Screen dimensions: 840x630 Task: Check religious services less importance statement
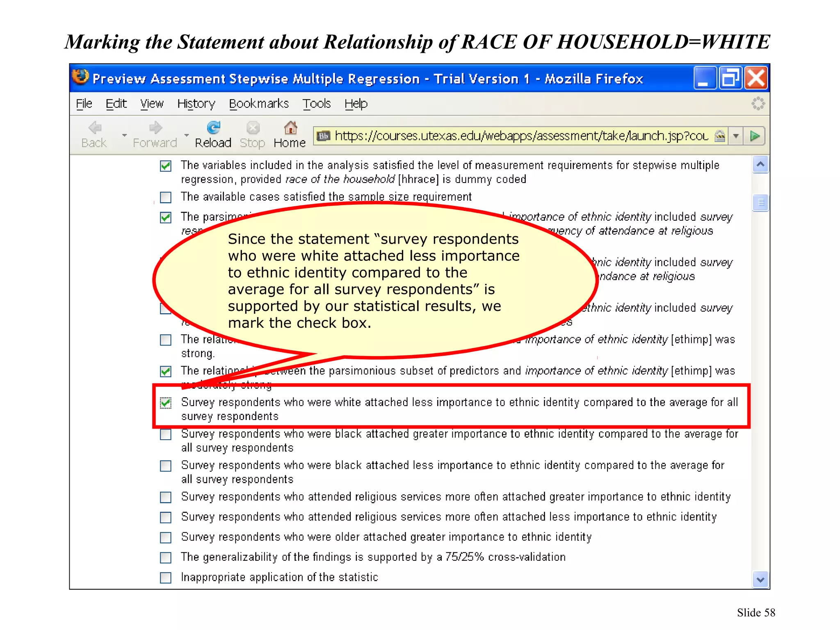coord(166,518)
